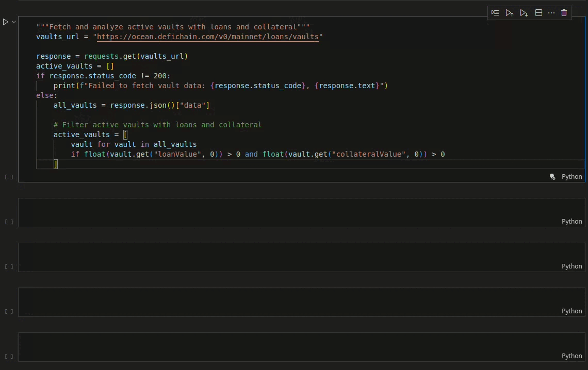Execute all cells above this cell
588x370 pixels.
(x=510, y=13)
